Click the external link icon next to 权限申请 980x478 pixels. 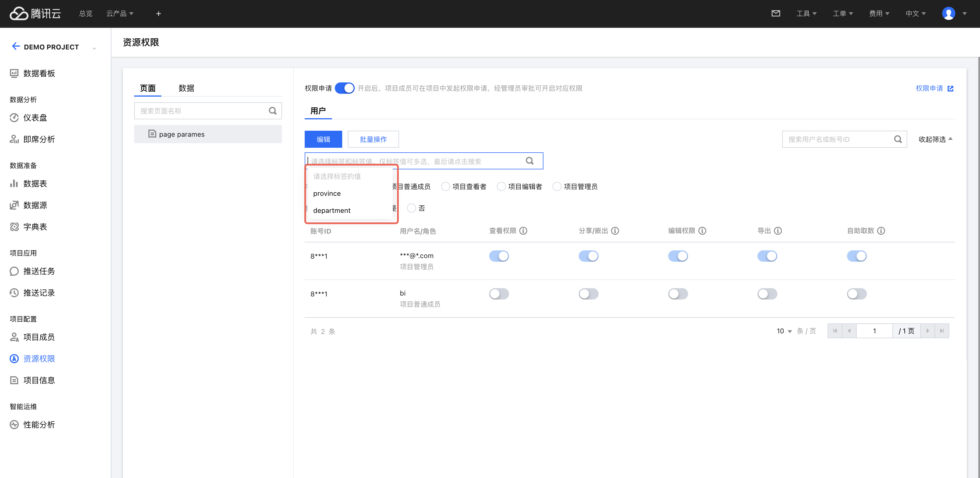coord(950,89)
